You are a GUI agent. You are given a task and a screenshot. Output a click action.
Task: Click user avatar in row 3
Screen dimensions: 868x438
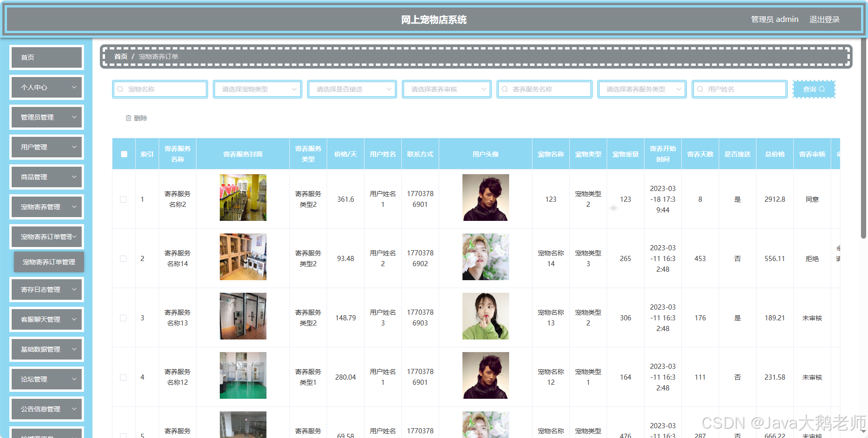[x=486, y=316]
